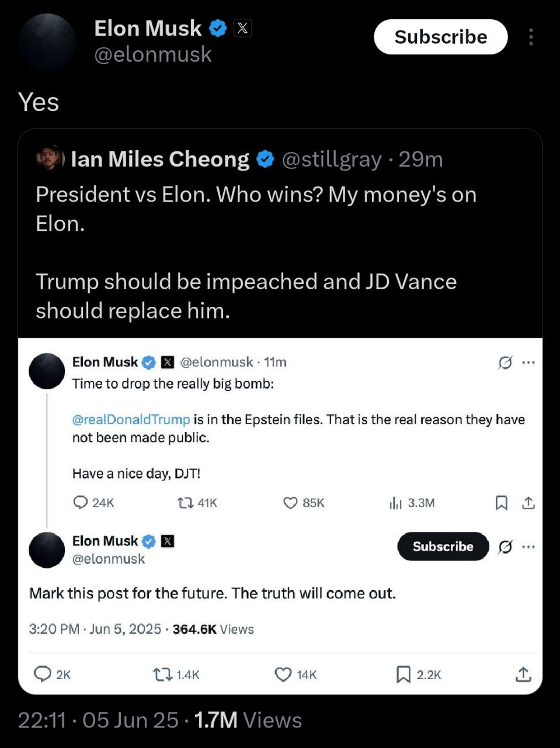560x748 pixels.
Task: Tap the blue verified badge beside Elon Musk
Action: click(x=218, y=28)
